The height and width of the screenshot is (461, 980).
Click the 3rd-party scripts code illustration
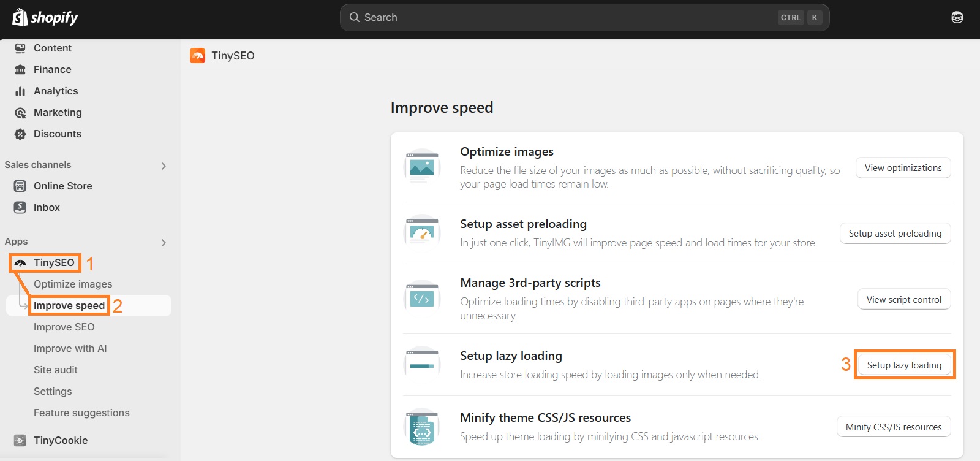422,298
